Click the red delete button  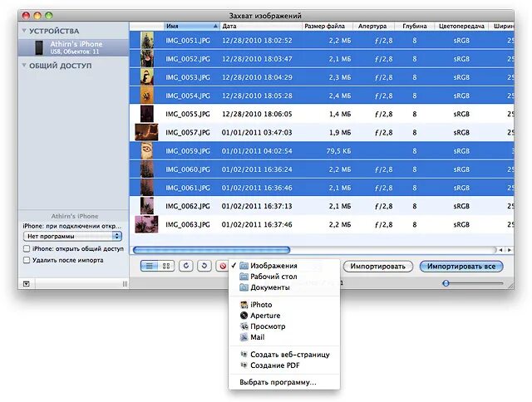point(222,266)
